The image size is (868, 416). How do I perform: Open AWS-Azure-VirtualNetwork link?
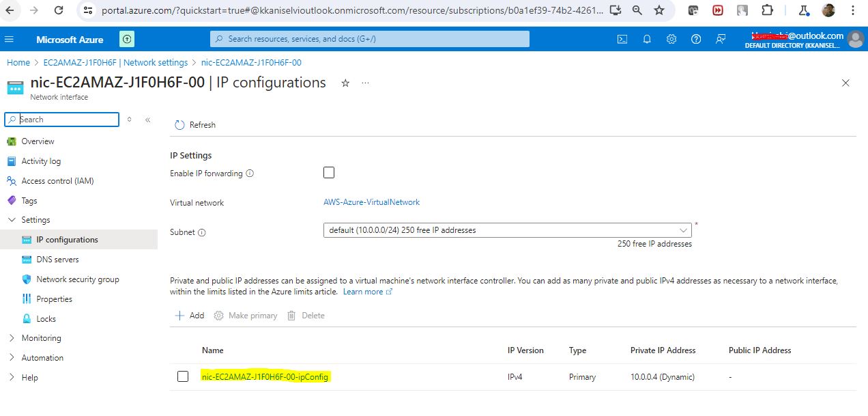pyautogui.click(x=371, y=202)
